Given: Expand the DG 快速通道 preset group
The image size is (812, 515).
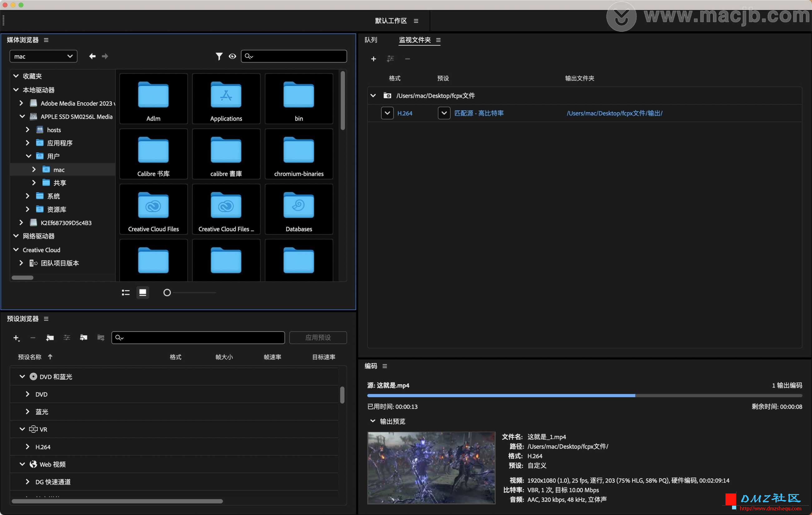Looking at the screenshot, I should pyautogui.click(x=27, y=482).
